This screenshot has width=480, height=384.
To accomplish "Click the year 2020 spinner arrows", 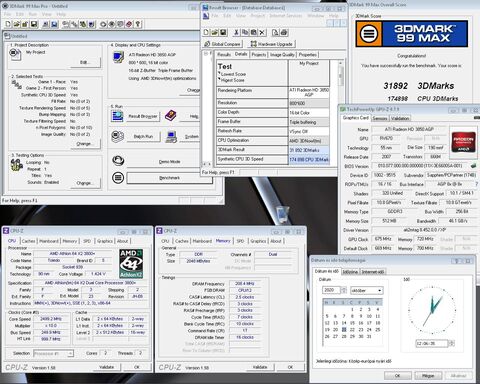I will pos(344,290).
